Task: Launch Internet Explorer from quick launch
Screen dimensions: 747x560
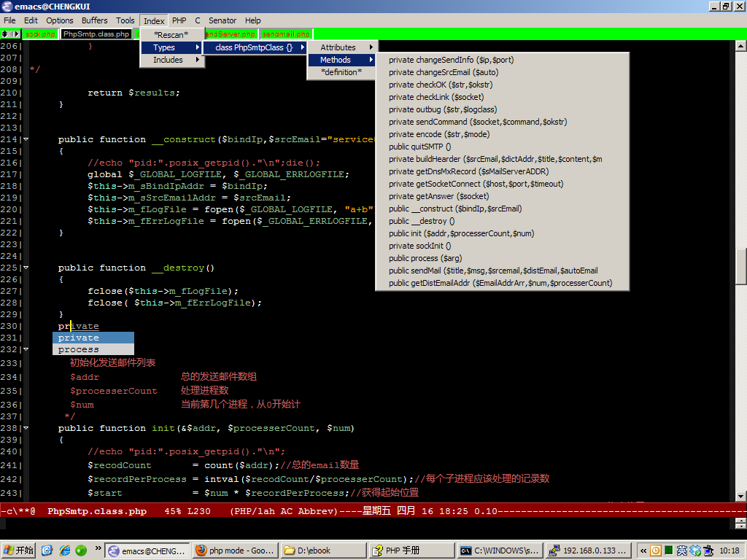Action: 64,551
